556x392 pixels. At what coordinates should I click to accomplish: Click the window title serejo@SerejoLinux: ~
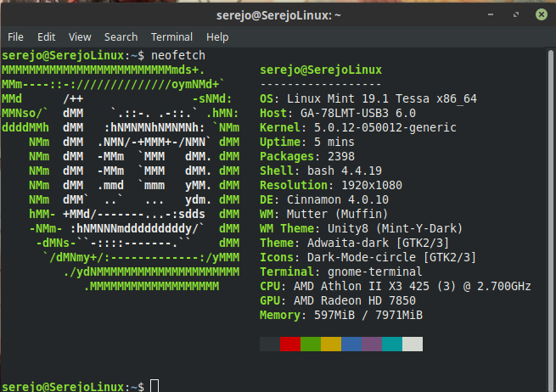pos(278,15)
